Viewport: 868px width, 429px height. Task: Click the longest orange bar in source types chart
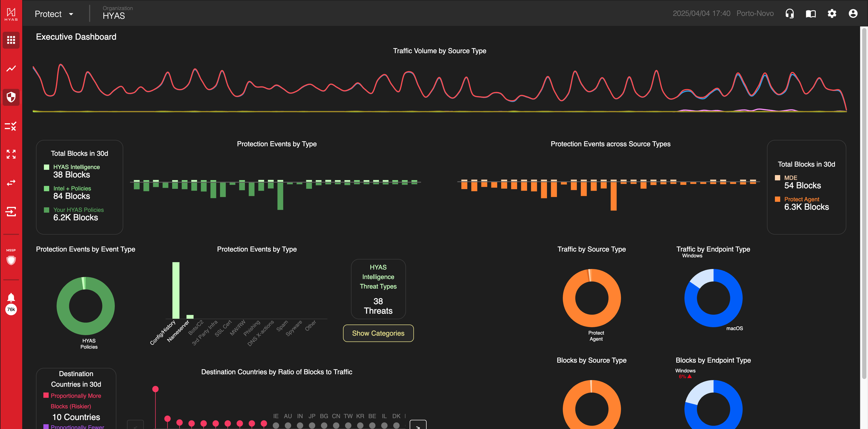pyautogui.click(x=614, y=196)
